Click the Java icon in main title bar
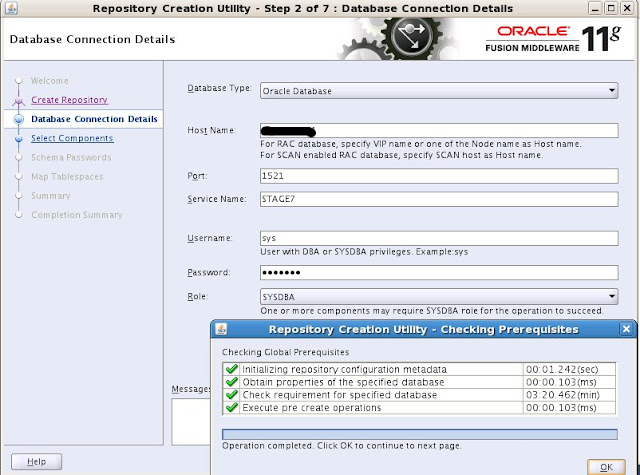This screenshot has height=475, width=640. 11,8
